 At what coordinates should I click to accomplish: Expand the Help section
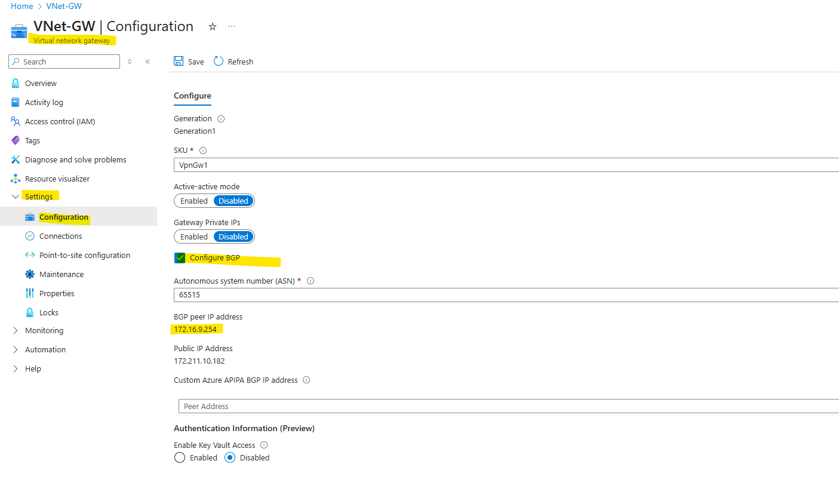[x=16, y=368]
